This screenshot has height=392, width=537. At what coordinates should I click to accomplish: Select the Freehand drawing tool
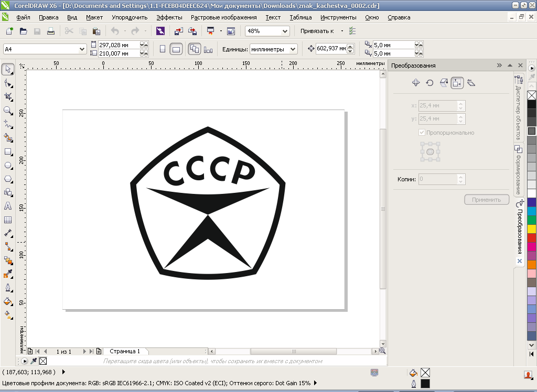[8, 124]
